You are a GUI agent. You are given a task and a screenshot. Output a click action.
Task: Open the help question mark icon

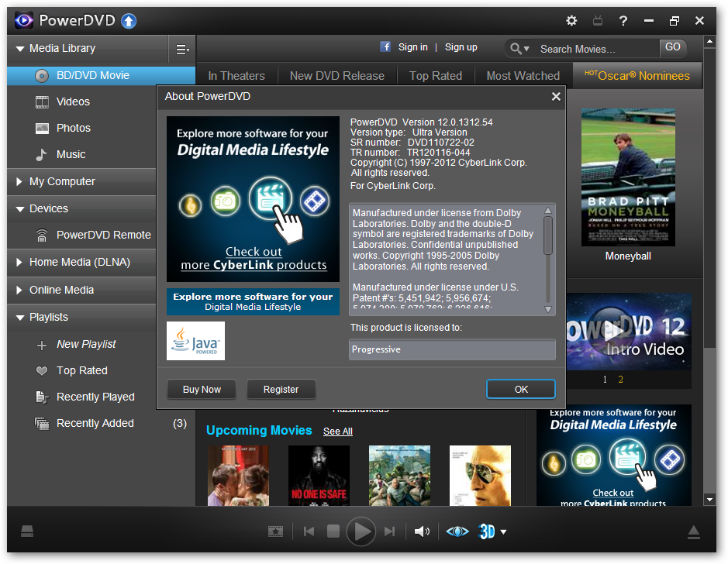point(623,20)
